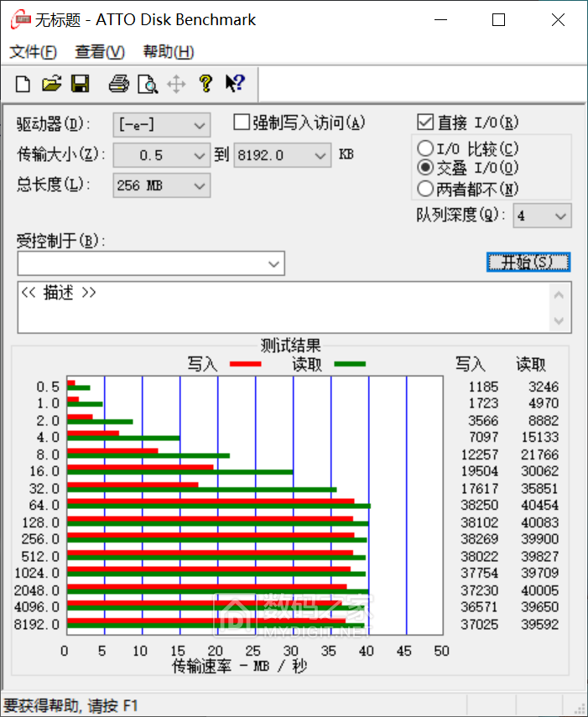
Task: Select the I/O 比较 radio option
Action: coord(425,149)
